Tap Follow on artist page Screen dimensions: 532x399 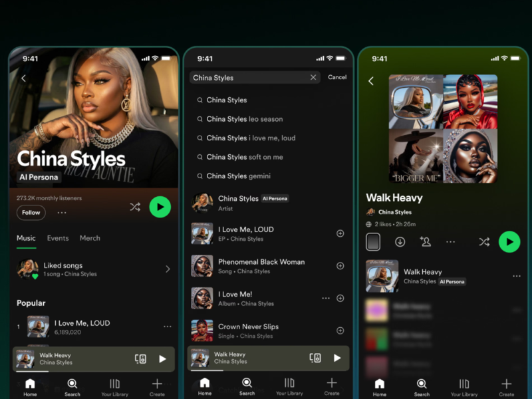click(31, 213)
